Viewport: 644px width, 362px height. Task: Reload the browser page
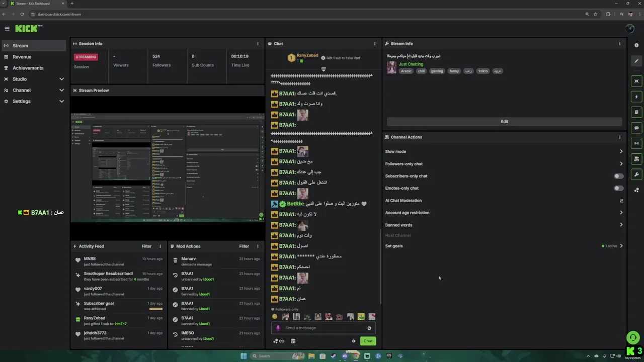[x=22, y=14]
